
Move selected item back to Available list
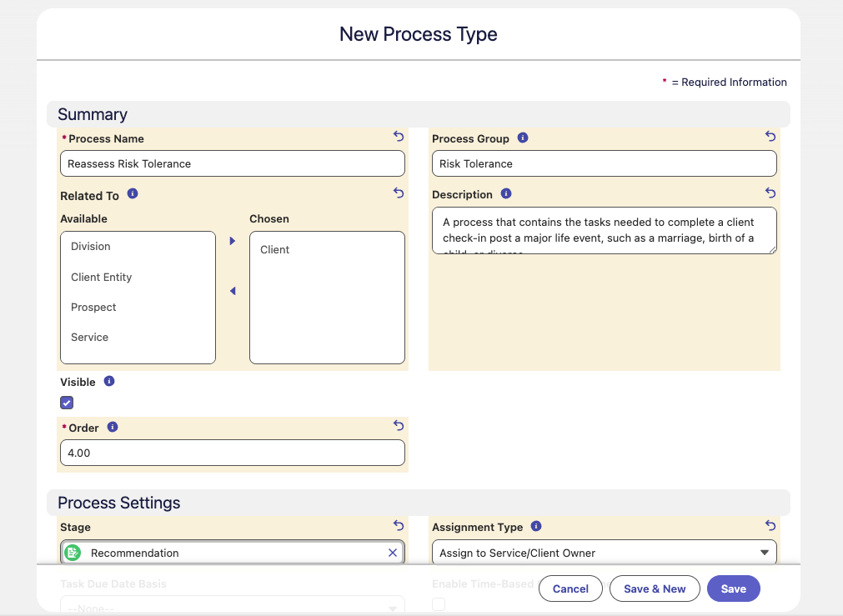coord(233,291)
